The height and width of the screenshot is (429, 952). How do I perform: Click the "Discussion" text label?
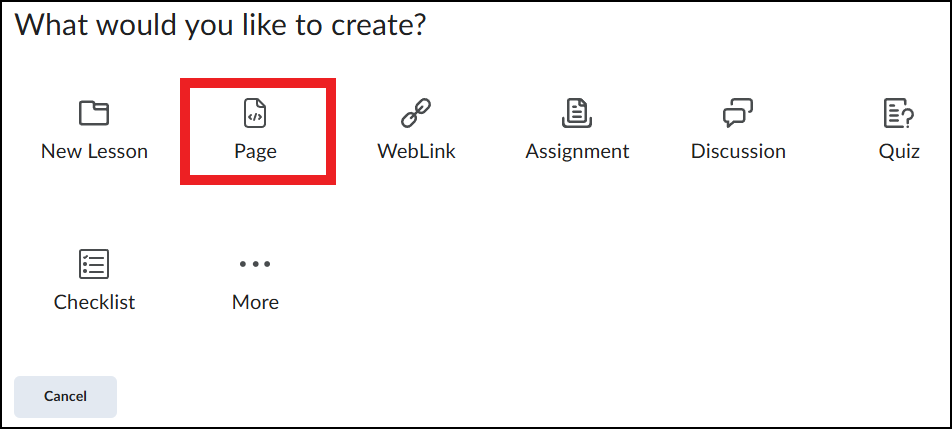point(738,151)
